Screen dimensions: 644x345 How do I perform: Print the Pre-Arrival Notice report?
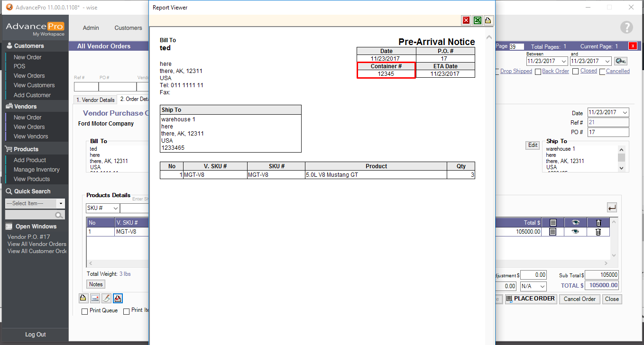[488, 20]
